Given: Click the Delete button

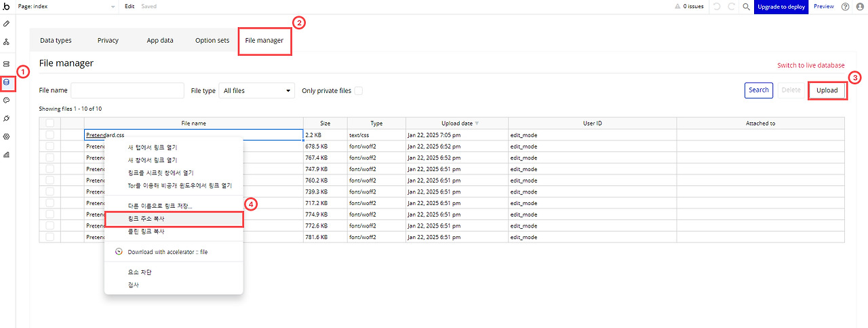Looking at the screenshot, I should (x=791, y=90).
